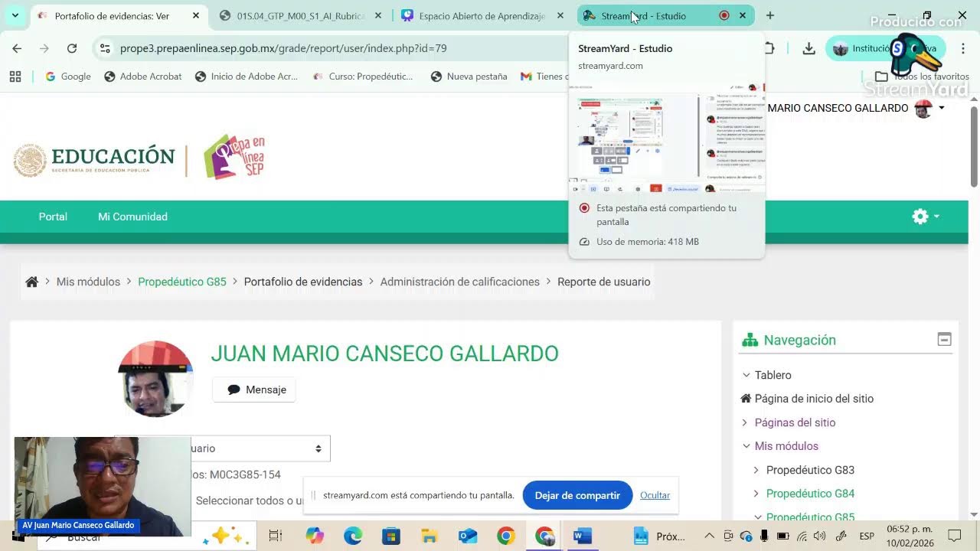The image size is (980, 551).
Task: Show hidden system tray icons
Action: (x=709, y=536)
